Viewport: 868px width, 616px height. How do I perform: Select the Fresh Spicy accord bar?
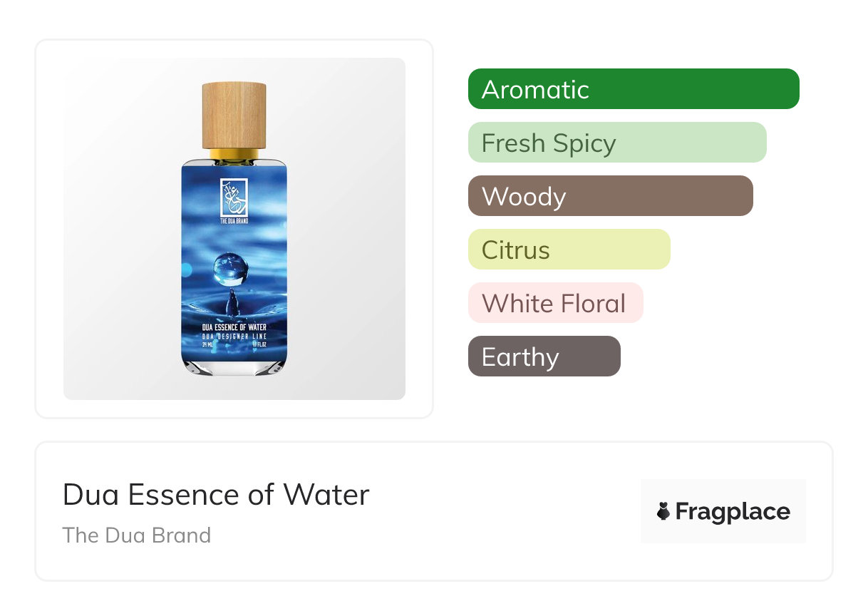pos(616,143)
